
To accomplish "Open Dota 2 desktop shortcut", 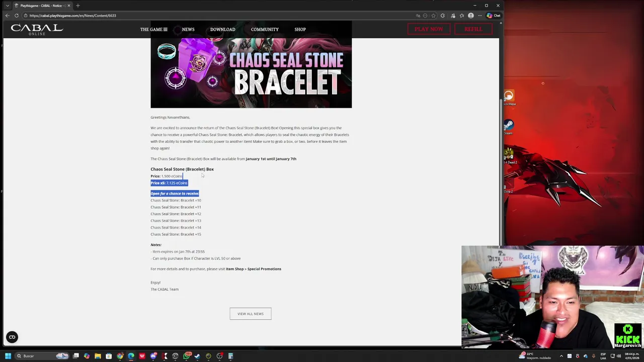I will pyautogui.click(x=508, y=185).
